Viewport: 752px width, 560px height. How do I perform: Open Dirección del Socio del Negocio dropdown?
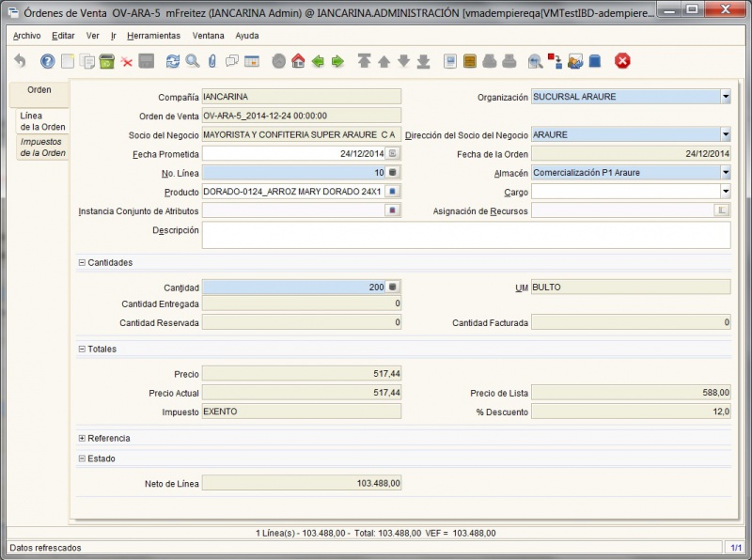pyautogui.click(x=726, y=134)
